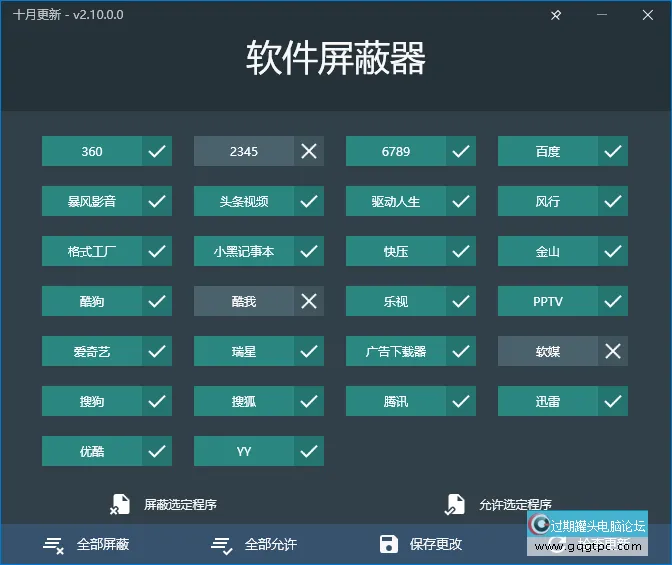The image size is (672, 565).
Task: Select the 360 label
Action: 92,151
